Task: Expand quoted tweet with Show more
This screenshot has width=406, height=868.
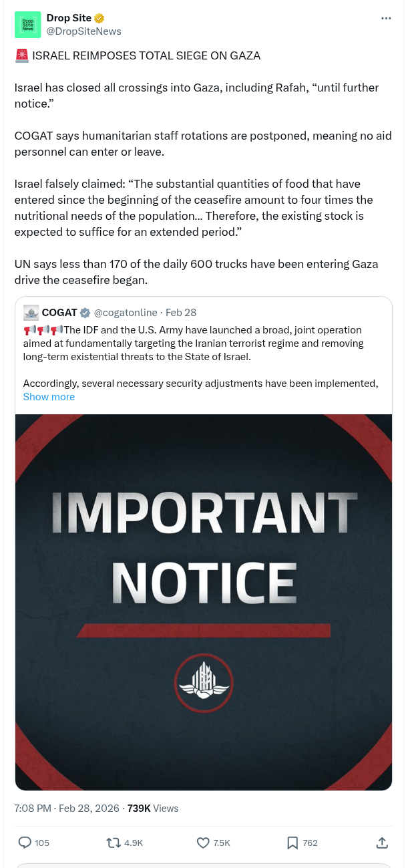Action: (x=49, y=397)
